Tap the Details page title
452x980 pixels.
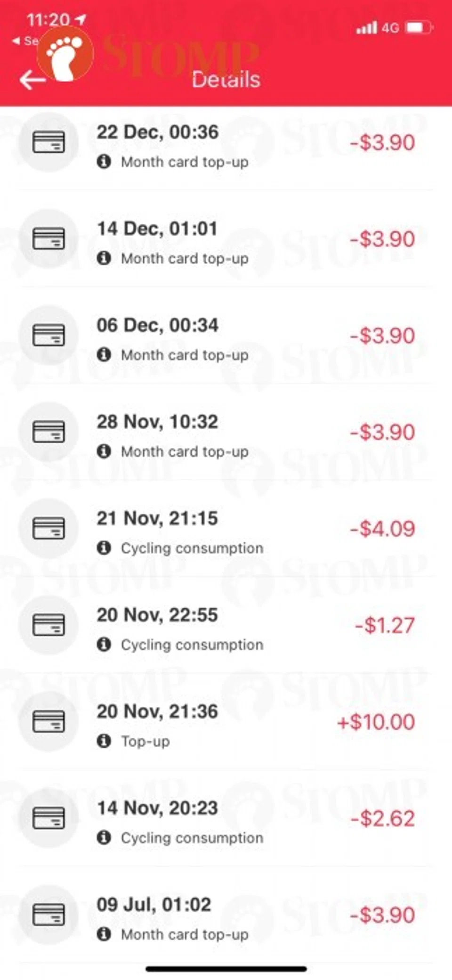[x=226, y=80]
